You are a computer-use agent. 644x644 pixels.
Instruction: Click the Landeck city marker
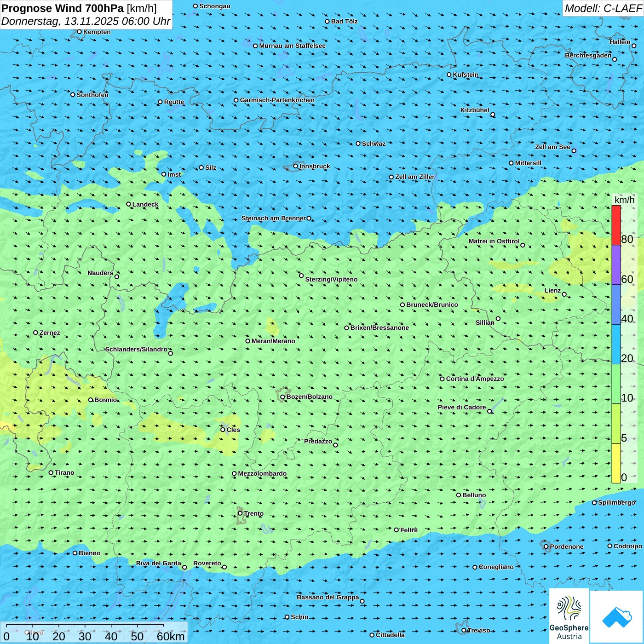click(129, 204)
